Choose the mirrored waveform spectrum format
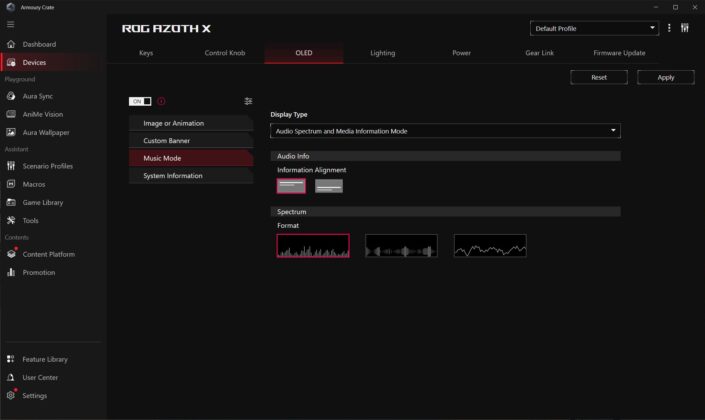Image resolution: width=705 pixels, height=420 pixels. pos(401,246)
